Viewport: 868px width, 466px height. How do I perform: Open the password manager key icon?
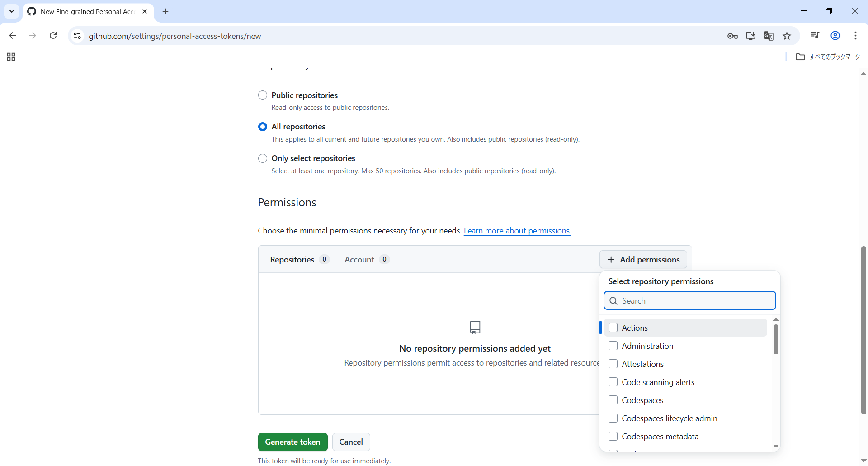point(732,36)
